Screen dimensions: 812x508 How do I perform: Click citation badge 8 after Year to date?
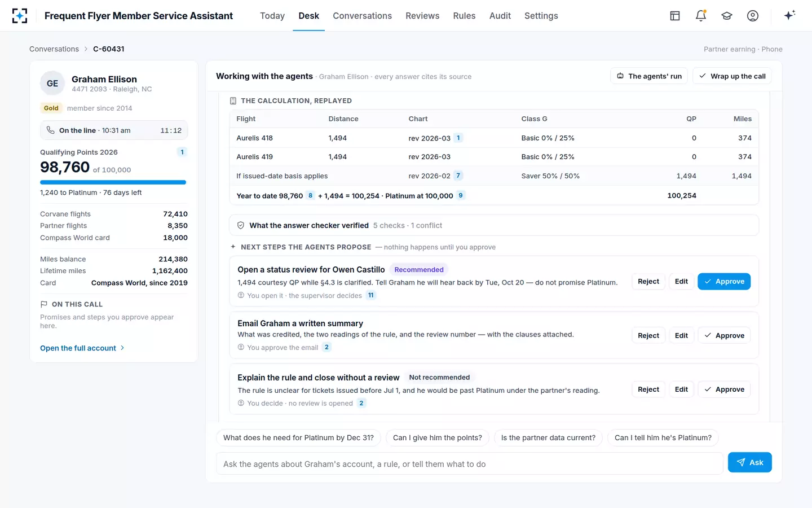pyautogui.click(x=310, y=196)
